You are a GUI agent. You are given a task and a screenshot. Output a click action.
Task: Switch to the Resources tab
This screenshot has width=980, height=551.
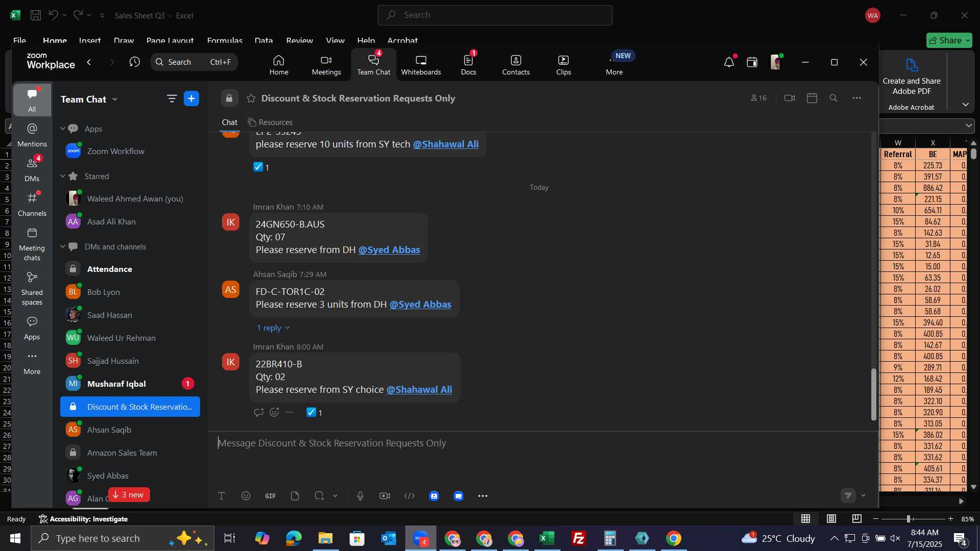pyautogui.click(x=270, y=122)
